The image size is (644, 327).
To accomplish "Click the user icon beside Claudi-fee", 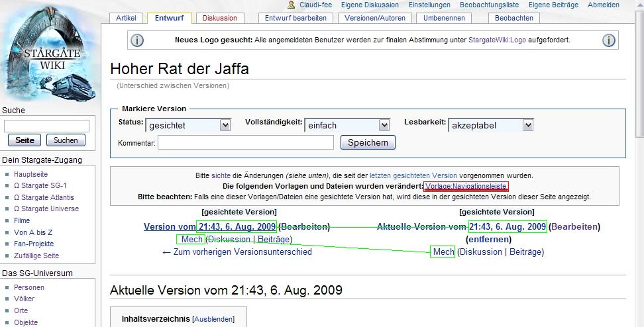I will 291,5.
